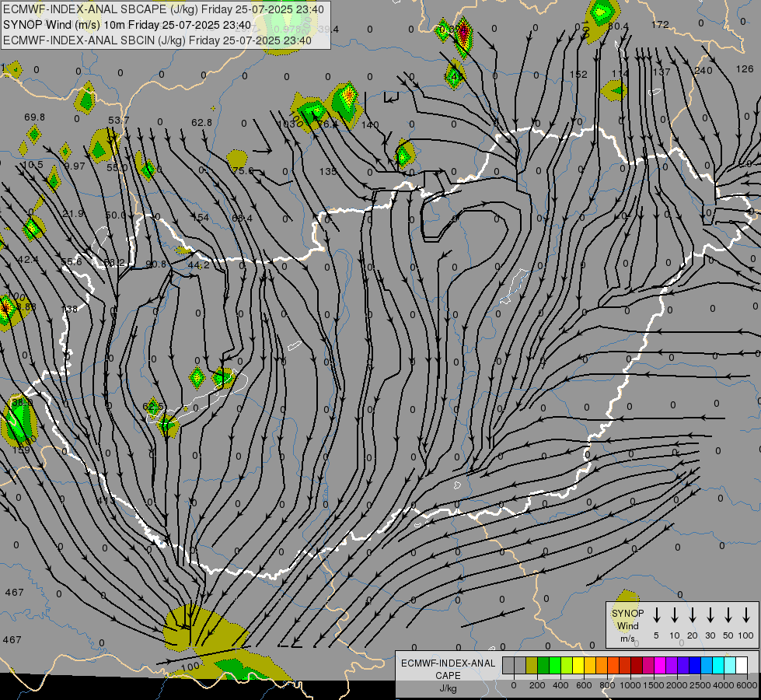Viewport: 761px width, 700px height.
Task: Click the 1500 tick label in legend
Action: point(654,685)
